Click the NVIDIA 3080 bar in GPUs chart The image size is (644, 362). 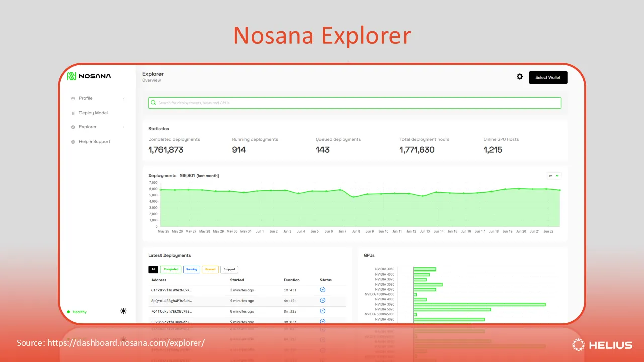[x=428, y=284]
